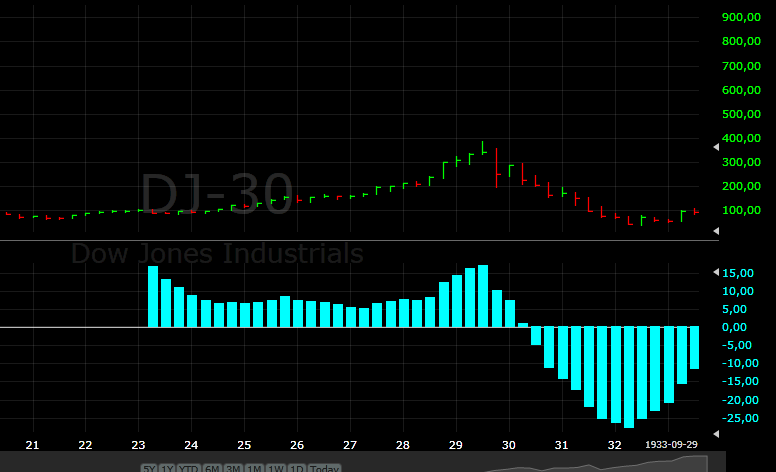This screenshot has width=776, height=472.
Task: Set chart range to 1W
Action: coord(276,468)
